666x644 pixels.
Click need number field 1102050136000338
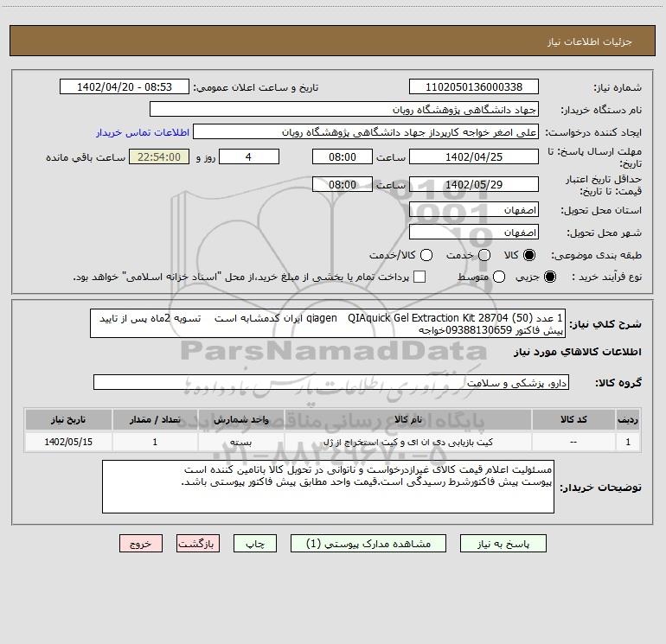474,87
